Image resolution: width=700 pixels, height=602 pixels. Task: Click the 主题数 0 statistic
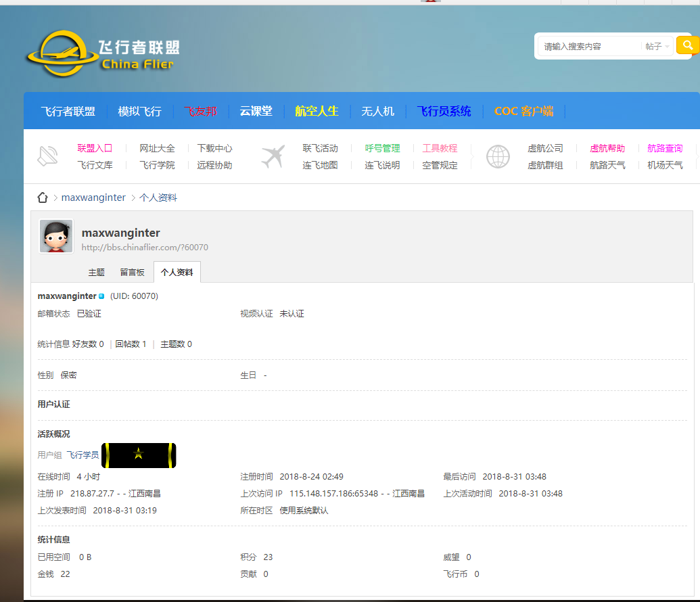pyautogui.click(x=177, y=344)
